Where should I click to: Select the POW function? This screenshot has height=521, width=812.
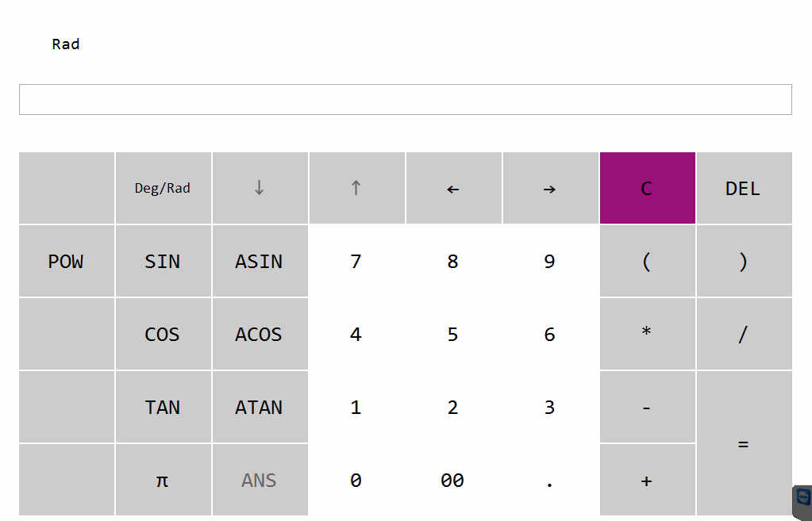pos(66,262)
